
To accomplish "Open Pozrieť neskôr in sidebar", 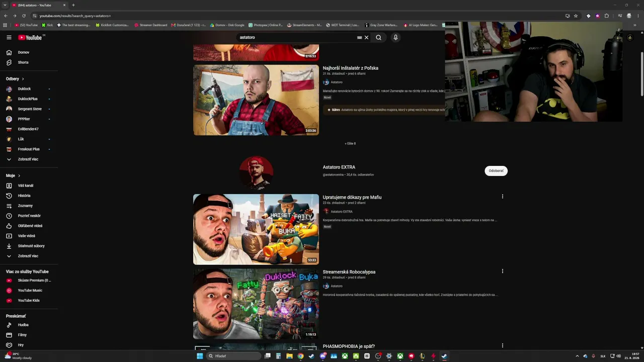I will [29, 216].
